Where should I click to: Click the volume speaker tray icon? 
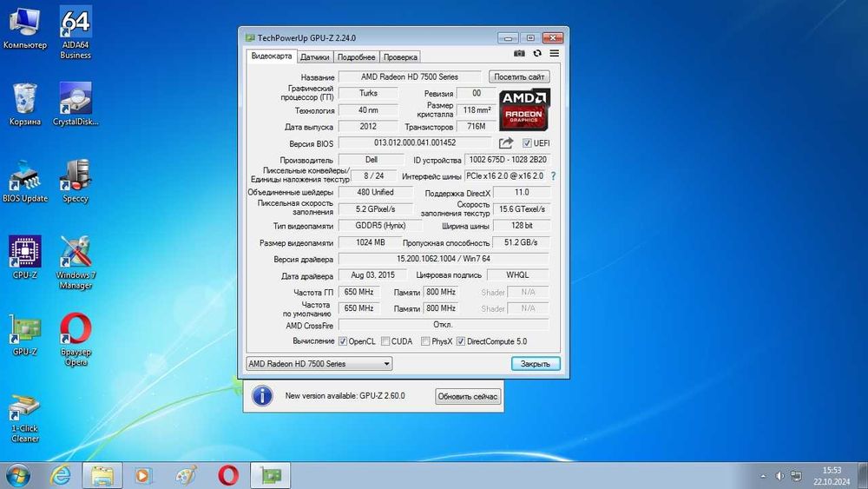(779, 476)
